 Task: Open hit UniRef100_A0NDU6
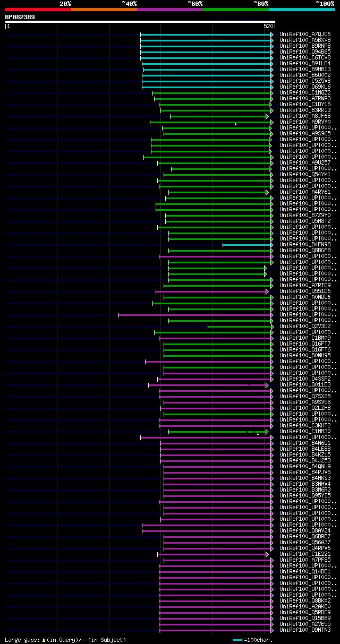coord(305,297)
